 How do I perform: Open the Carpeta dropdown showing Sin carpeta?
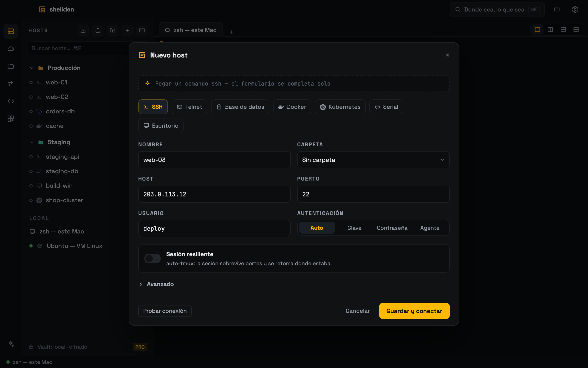(x=373, y=160)
